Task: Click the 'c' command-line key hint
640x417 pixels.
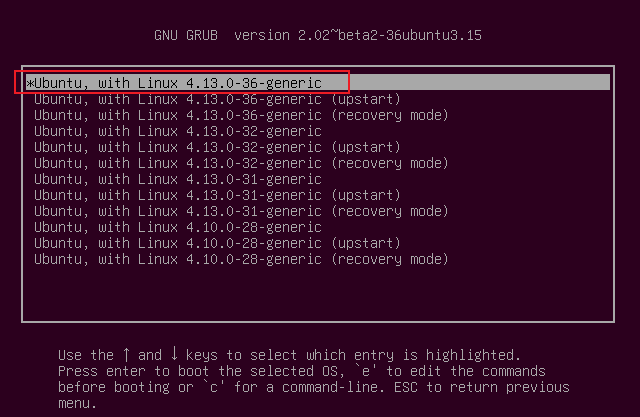Action: pos(214,387)
